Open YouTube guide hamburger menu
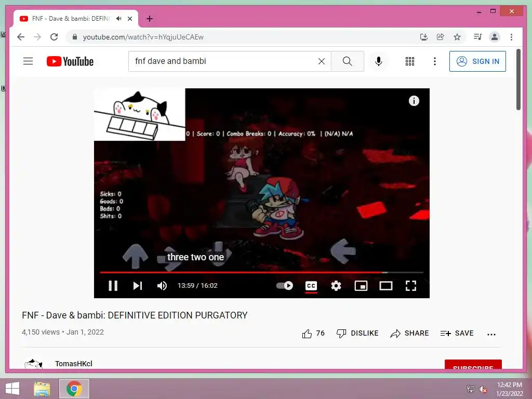 point(28,61)
